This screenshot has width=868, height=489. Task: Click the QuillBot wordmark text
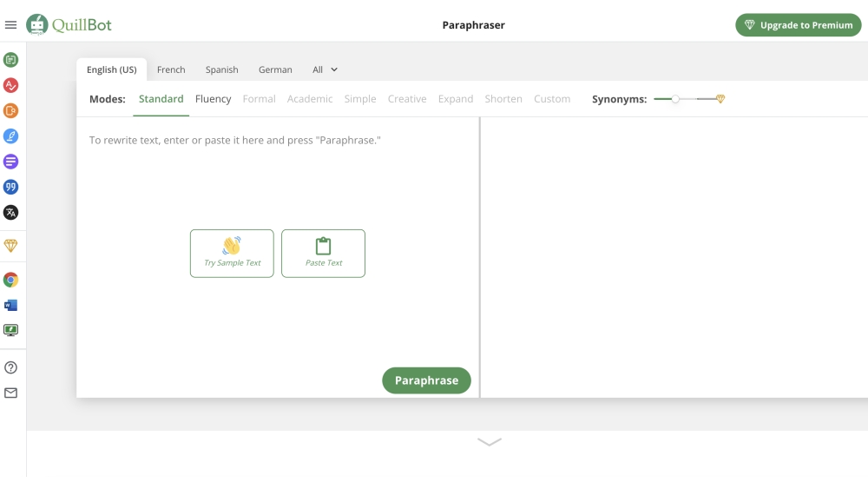[x=82, y=25]
